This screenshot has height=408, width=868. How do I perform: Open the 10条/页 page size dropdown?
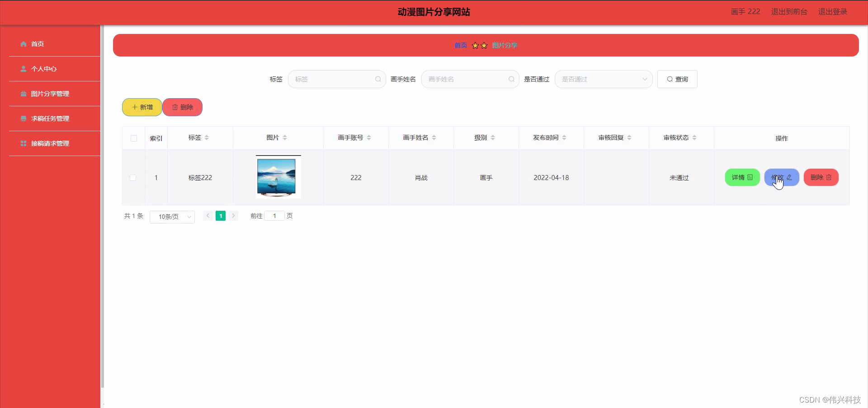172,217
